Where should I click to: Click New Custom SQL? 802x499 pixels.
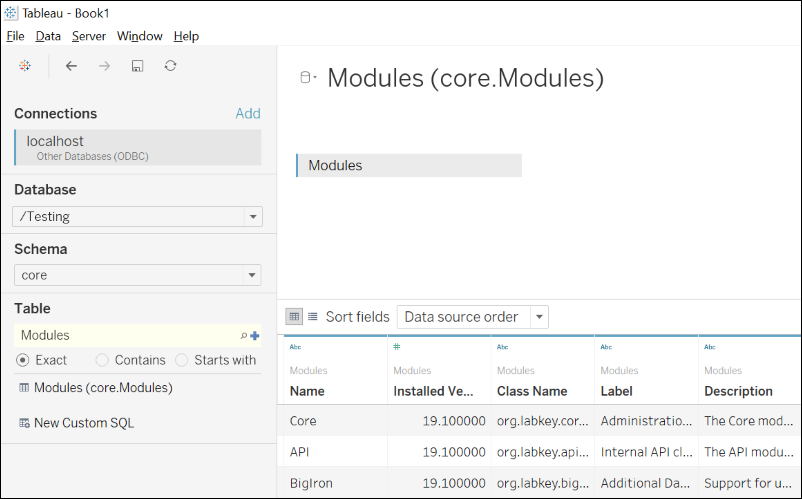pos(83,423)
